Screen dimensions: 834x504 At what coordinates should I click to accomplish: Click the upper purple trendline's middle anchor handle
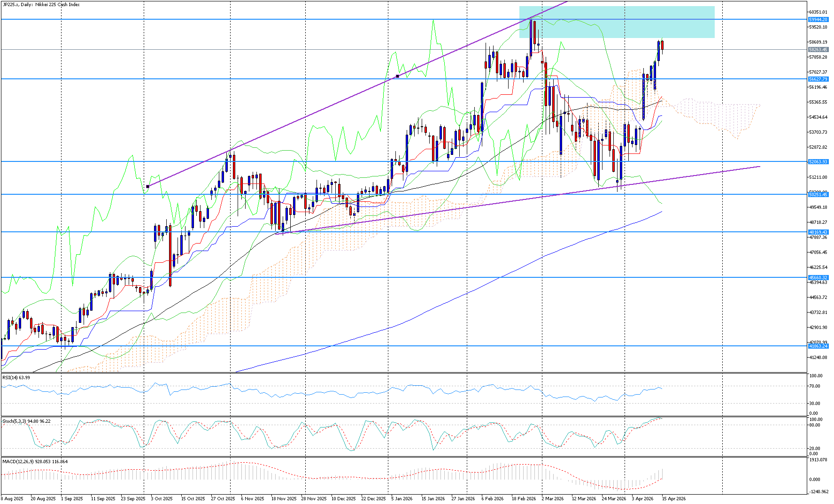(398, 76)
